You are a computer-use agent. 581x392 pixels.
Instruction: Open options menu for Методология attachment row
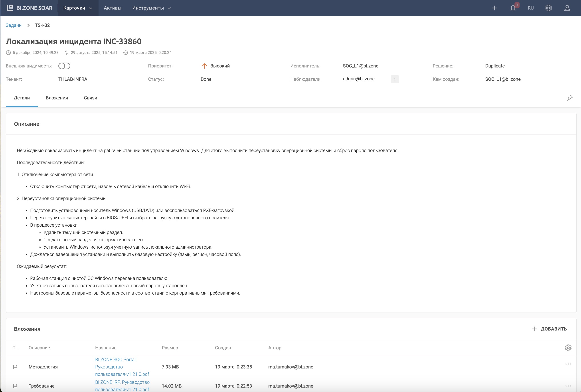[x=568, y=364]
